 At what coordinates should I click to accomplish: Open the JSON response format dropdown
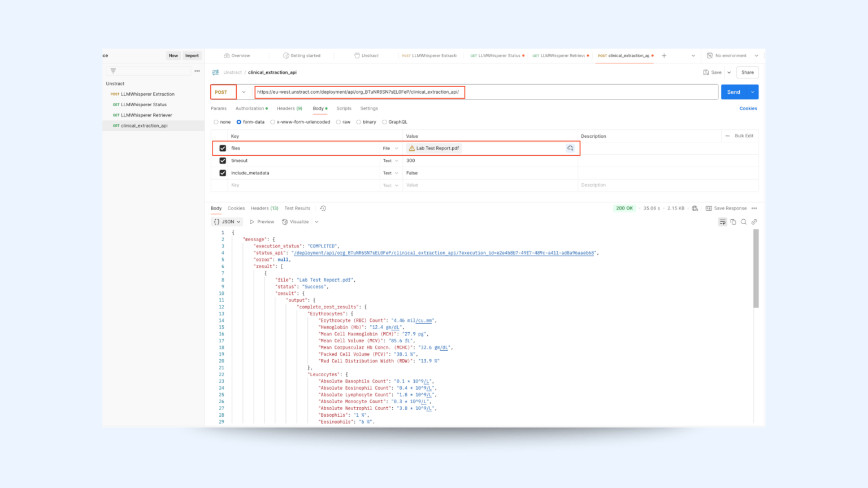tap(227, 221)
